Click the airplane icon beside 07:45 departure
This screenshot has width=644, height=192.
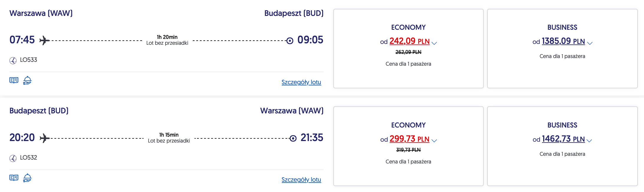[x=45, y=40]
